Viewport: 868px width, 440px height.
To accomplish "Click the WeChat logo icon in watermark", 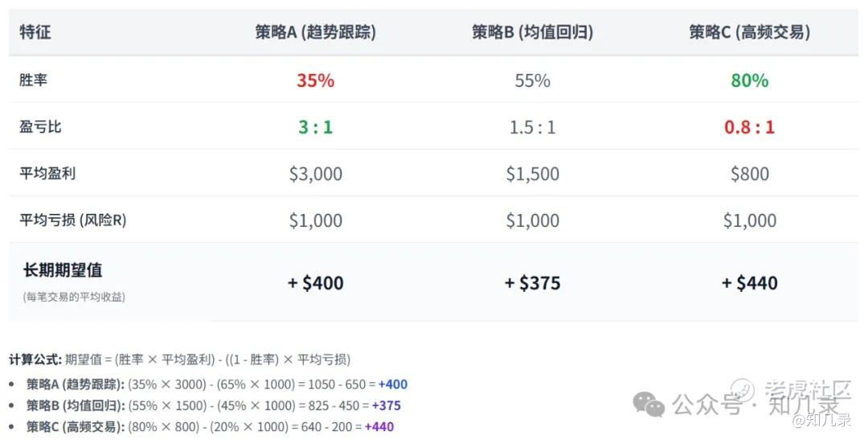I will pos(649,404).
